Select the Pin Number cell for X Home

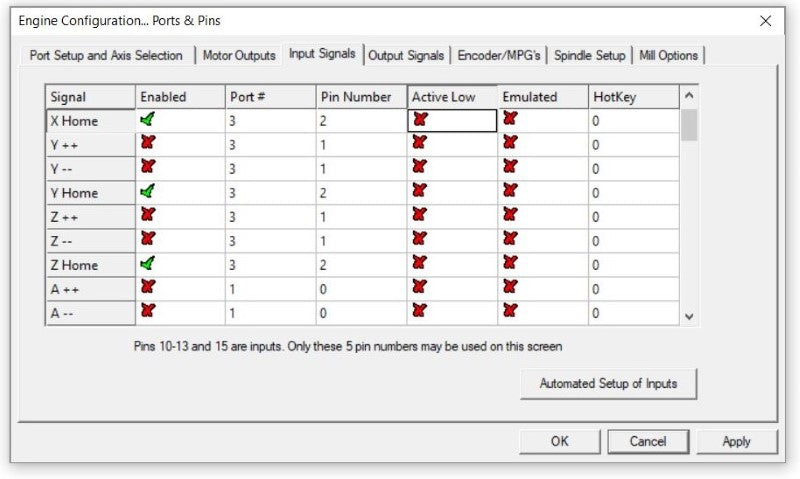pos(360,120)
